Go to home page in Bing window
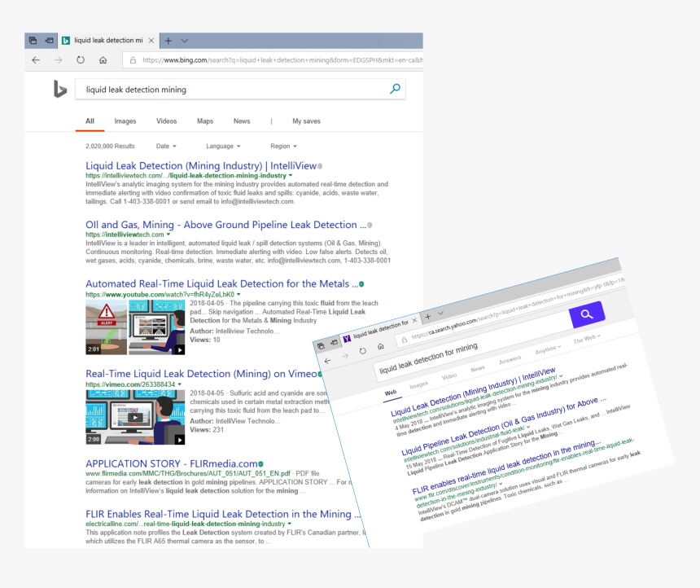This screenshot has height=588, width=700. (103, 60)
